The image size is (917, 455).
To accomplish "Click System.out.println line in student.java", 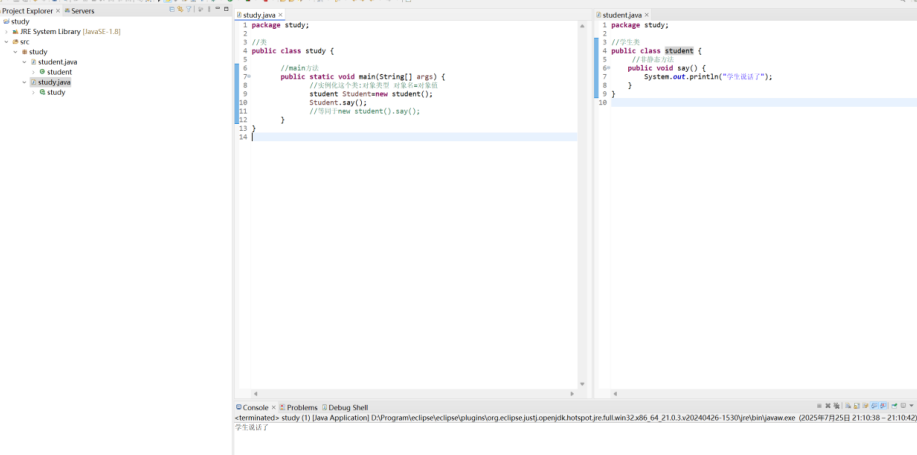I will point(708,77).
